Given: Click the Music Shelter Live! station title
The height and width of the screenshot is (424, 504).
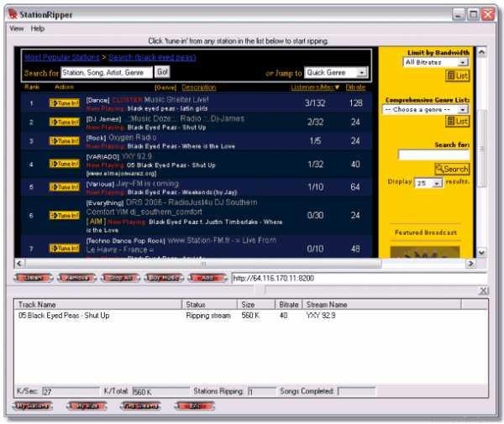Looking at the screenshot, I should click(176, 100).
